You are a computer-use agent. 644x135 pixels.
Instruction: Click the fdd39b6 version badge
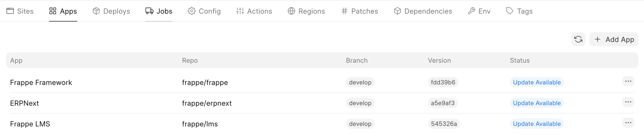point(443,82)
